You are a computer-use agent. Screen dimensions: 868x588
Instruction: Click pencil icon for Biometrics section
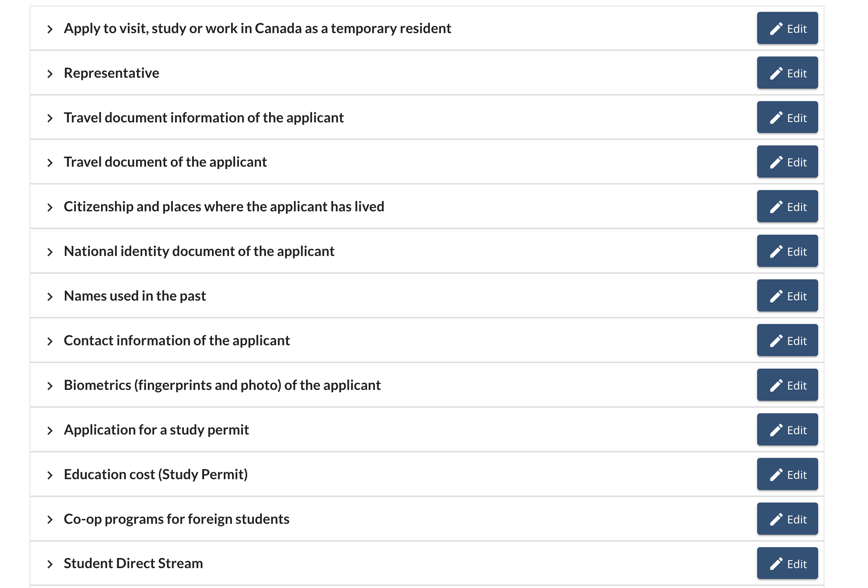pyautogui.click(x=776, y=385)
